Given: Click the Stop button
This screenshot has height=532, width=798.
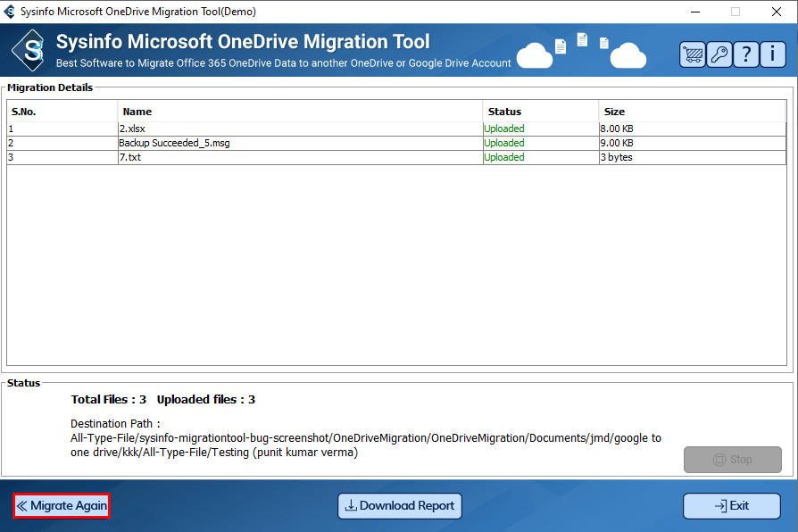Looking at the screenshot, I should (x=732, y=460).
